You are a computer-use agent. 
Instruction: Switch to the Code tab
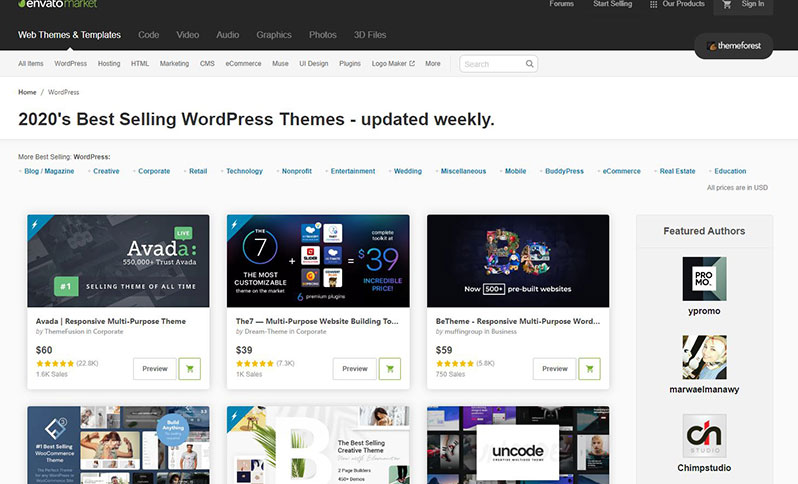[149, 35]
